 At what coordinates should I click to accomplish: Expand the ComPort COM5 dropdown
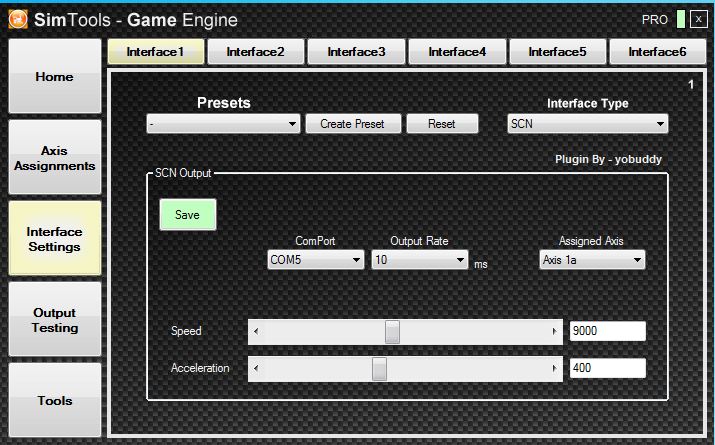coord(315,260)
